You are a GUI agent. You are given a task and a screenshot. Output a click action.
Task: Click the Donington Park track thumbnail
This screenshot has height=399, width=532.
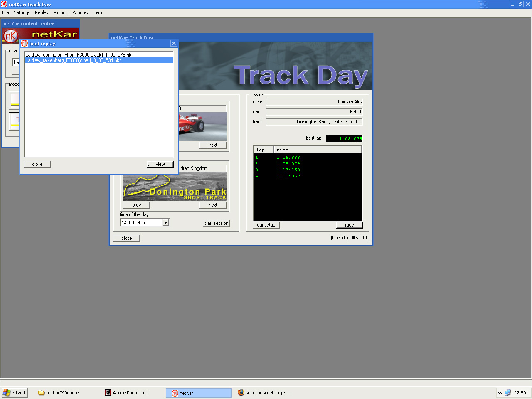[175, 187]
